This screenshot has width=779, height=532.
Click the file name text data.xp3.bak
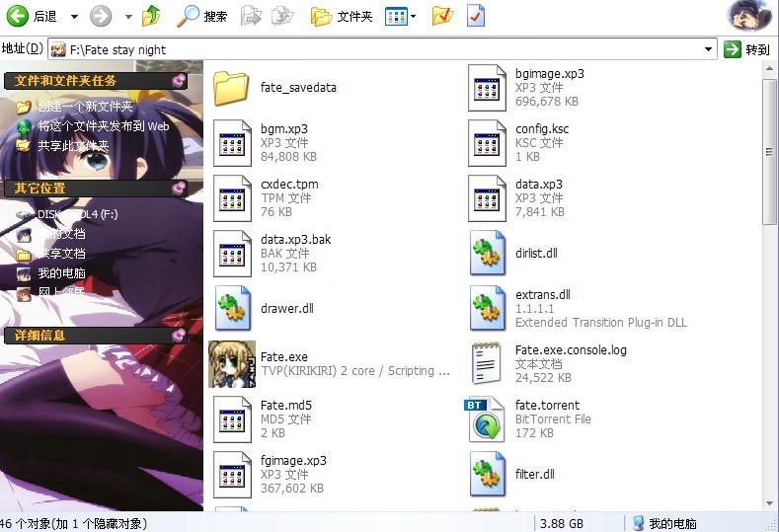coord(295,240)
